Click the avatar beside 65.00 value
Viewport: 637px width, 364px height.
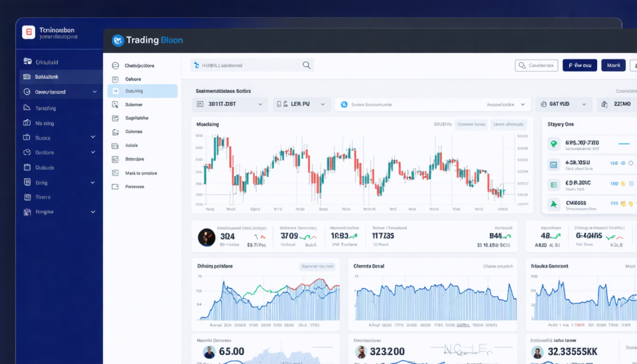pyautogui.click(x=209, y=352)
